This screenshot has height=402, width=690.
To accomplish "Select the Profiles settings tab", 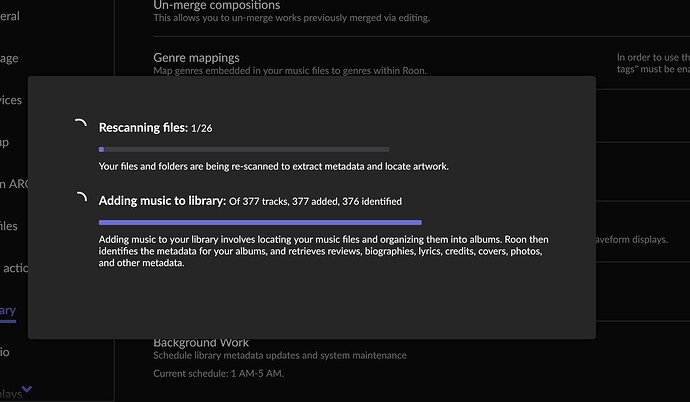I will pos(8,226).
